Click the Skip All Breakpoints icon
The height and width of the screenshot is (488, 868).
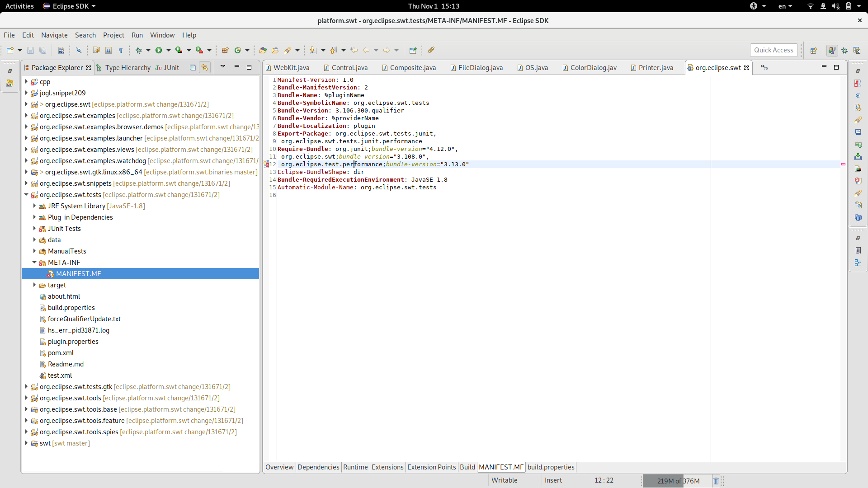79,50
